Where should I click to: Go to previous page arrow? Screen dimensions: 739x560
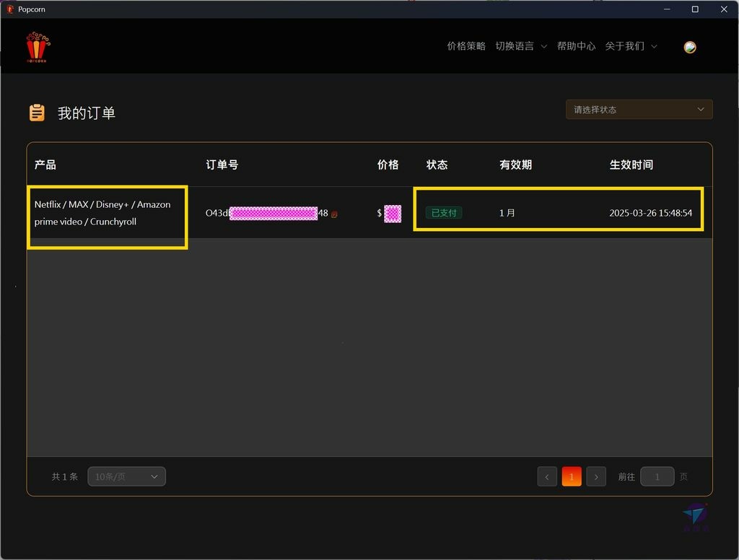[547, 476]
